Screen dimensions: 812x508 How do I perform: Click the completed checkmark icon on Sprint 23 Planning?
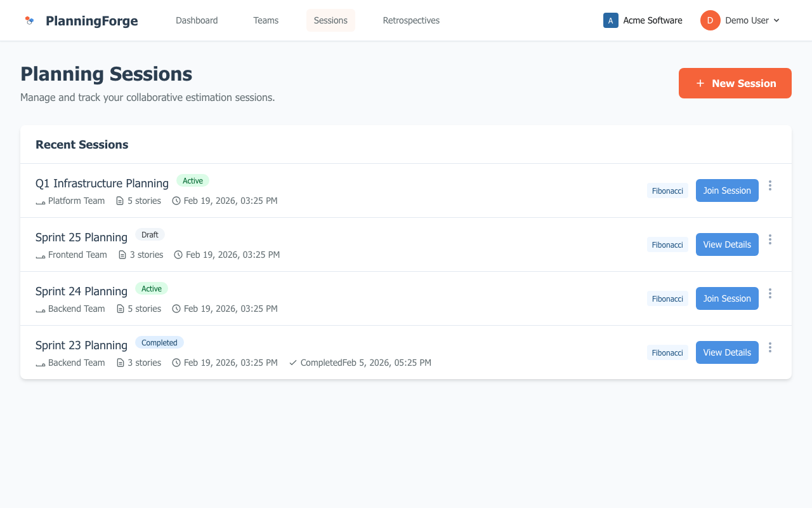click(292, 363)
